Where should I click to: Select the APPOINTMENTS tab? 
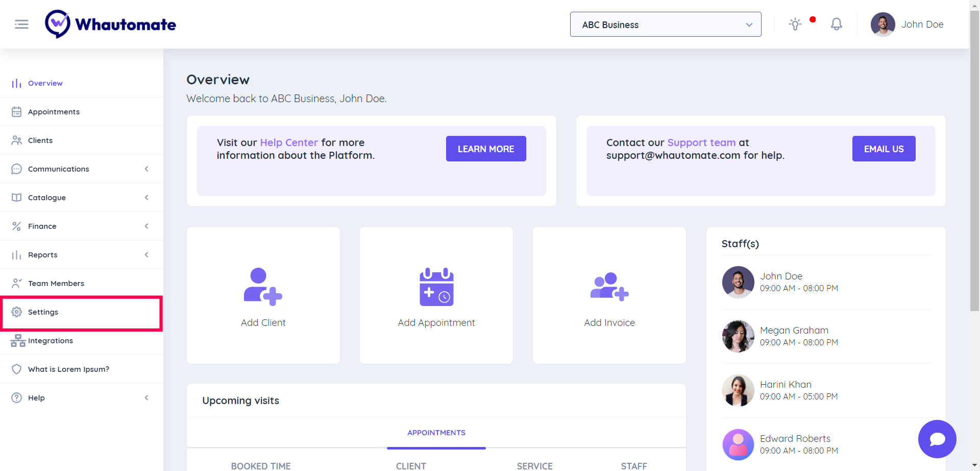pos(436,433)
